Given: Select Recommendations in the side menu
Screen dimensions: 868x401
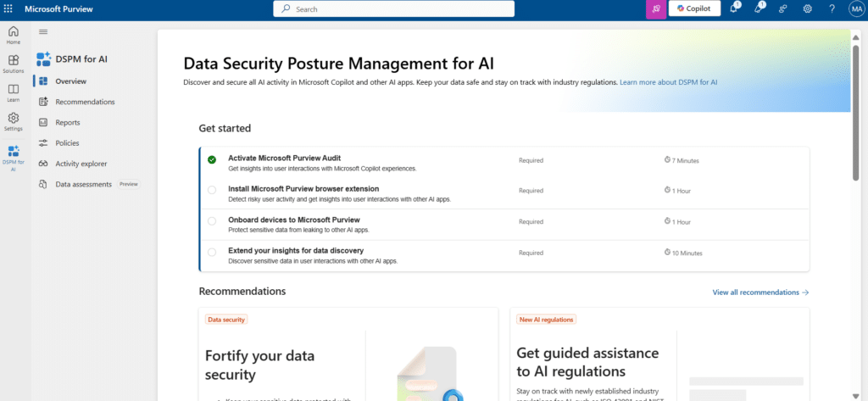Looking at the screenshot, I should 85,102.
